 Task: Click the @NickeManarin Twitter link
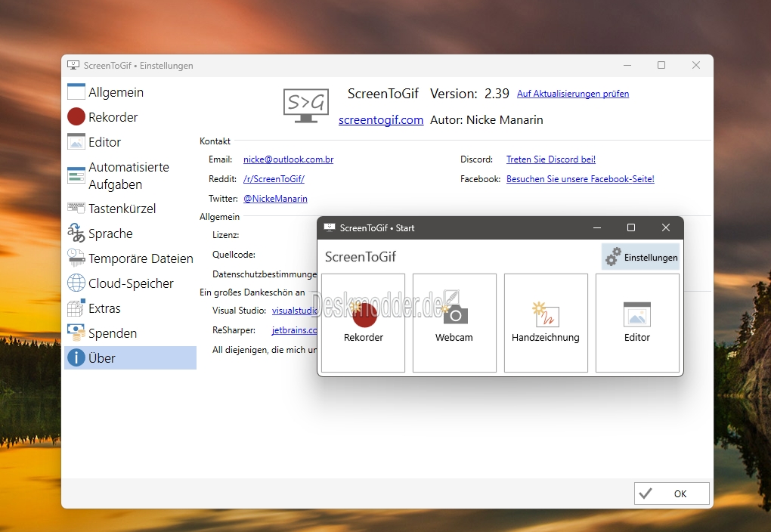tap(275, 199)
